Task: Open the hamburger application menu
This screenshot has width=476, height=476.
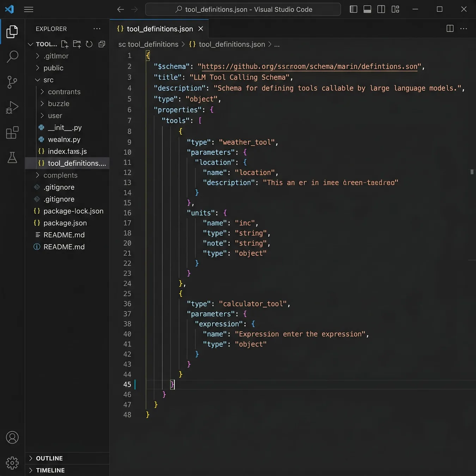Action: point(29,10)
